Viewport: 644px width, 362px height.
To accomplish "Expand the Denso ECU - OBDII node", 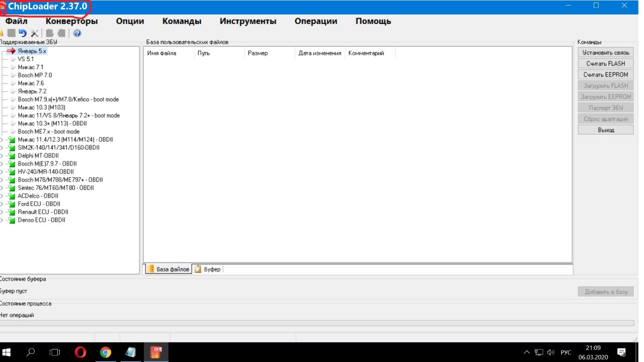I will pyautogui.click(x=2, y=220).
